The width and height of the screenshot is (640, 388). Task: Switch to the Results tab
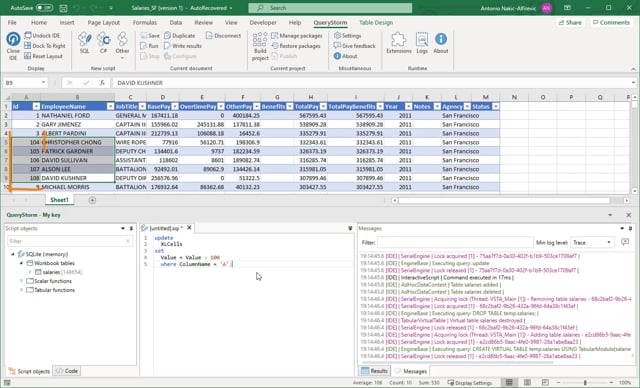[375, 371]
